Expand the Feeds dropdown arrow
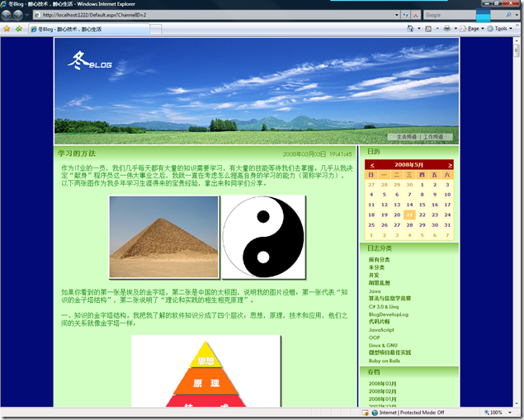 click(x=437, y=29)
